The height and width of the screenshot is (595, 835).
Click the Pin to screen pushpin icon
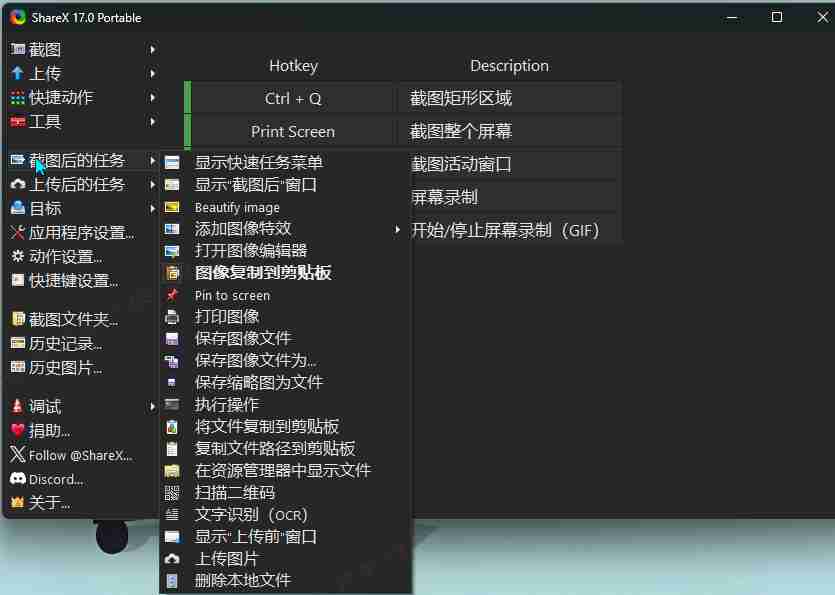coord(173,295)
